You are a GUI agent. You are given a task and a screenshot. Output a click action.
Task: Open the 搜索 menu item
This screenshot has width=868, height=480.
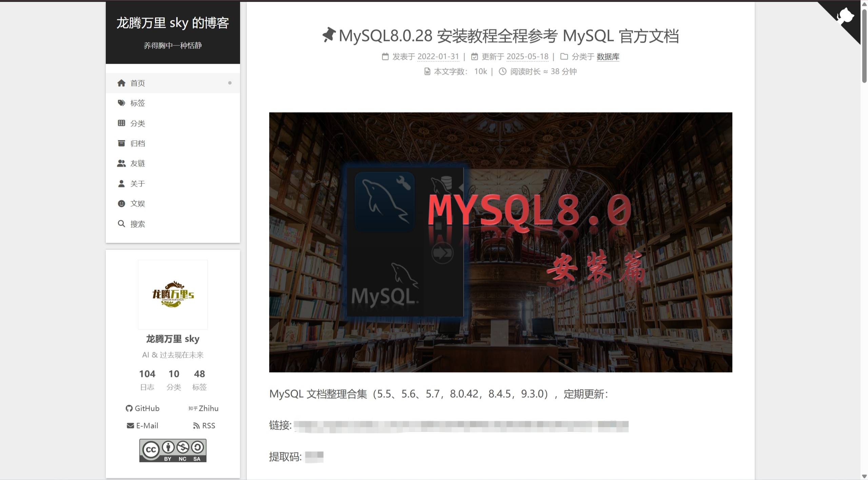click(173, 224)
